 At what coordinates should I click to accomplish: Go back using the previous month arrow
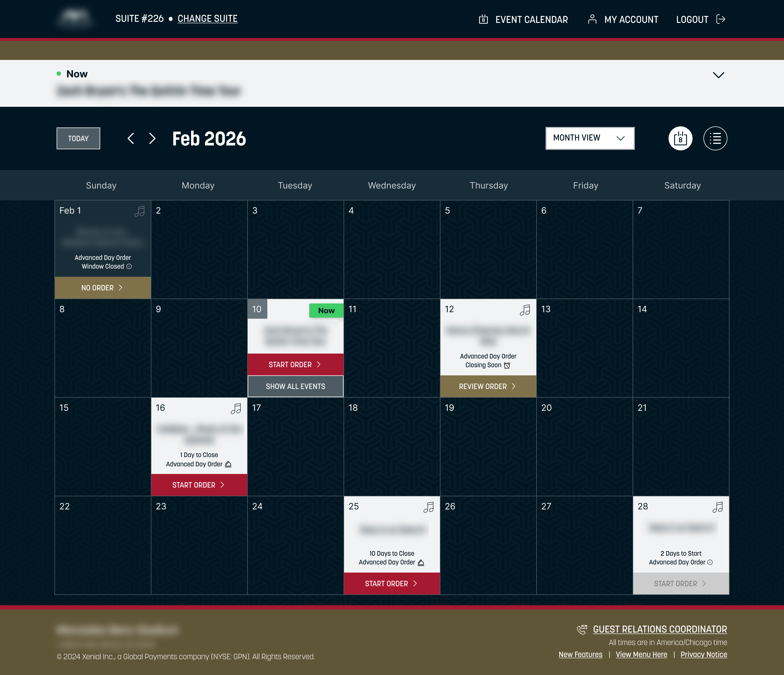tap(131, 139)
